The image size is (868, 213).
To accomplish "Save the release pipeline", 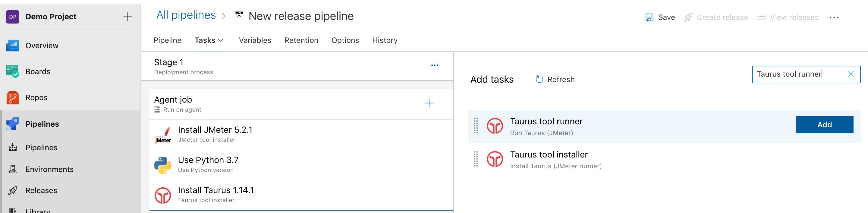I will pos(660,17).
